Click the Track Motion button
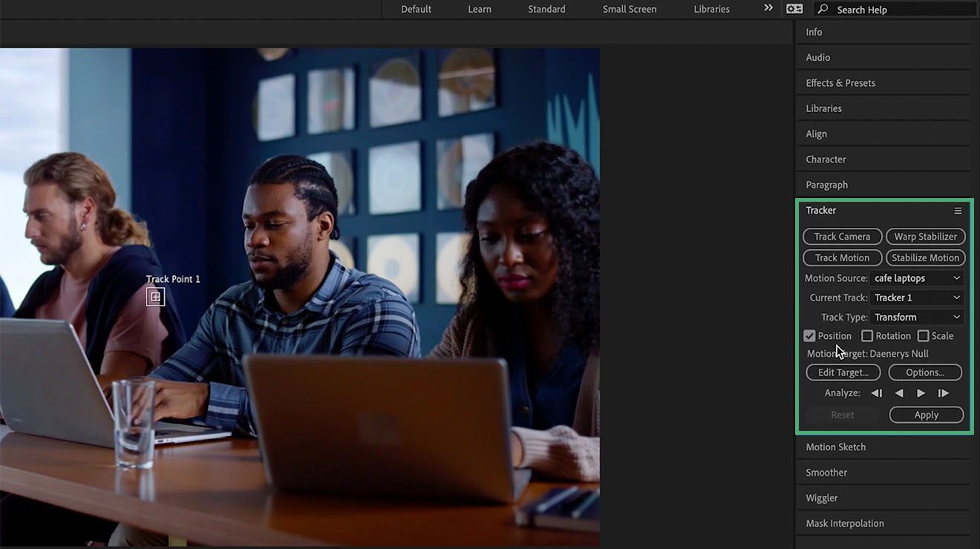Viewport: 980px width, 549px height. [842, 257]
